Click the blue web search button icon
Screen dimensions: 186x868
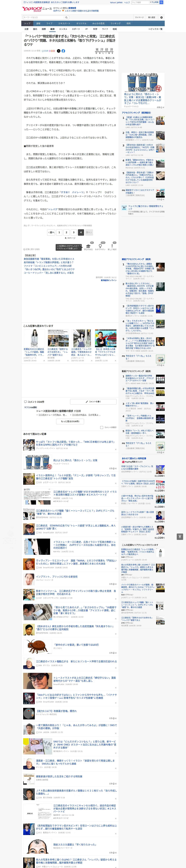[161, 2]
